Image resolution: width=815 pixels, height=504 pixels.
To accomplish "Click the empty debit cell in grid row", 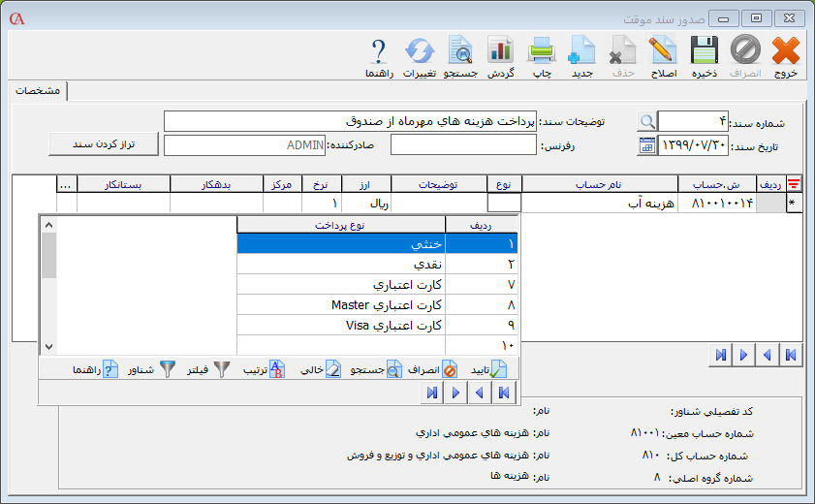I will (217, 203).
